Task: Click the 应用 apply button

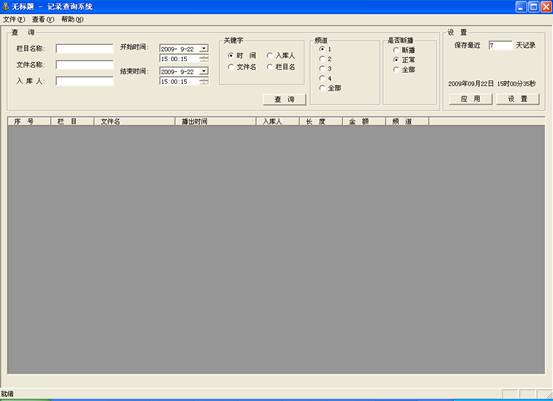Action: coord(470,99)
